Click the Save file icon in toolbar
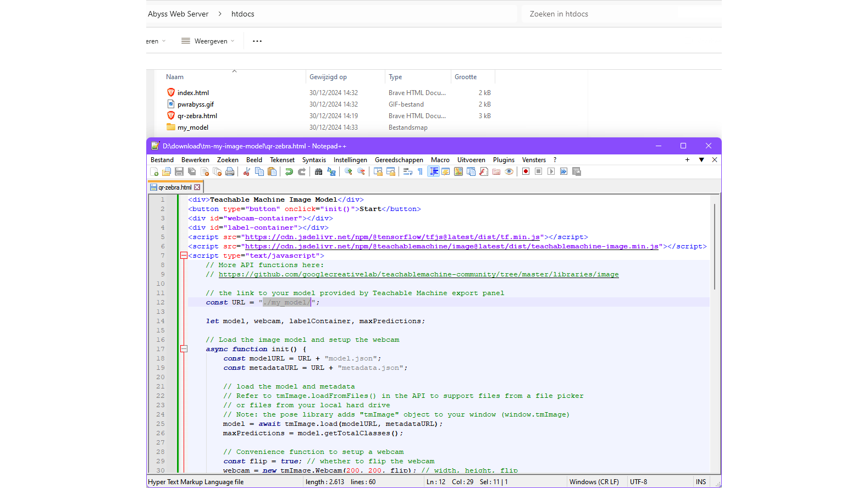This screenshot has width=868, height=488. [179, 172]
